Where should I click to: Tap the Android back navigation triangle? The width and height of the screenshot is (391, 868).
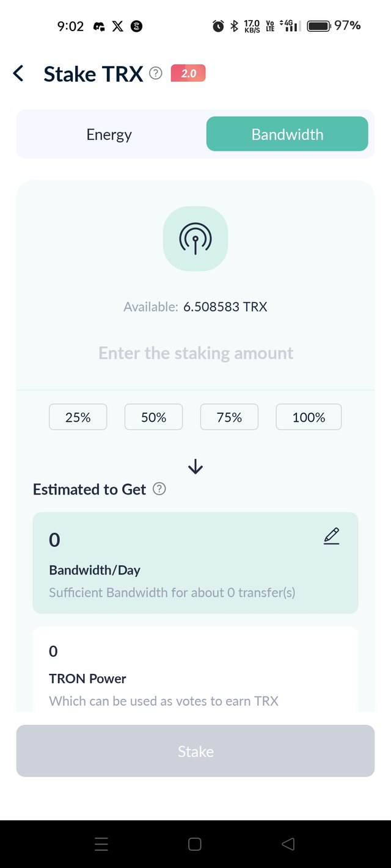pyautogui.click(x=288, y=844)
